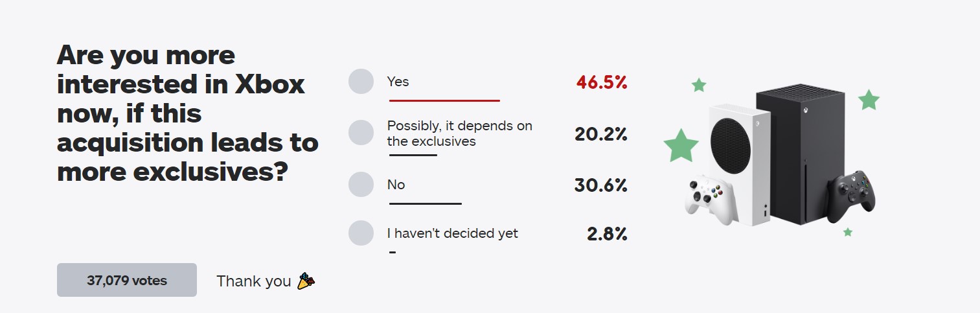Click the poll question heading
The width and height of the screenshot is (980, 313).
point(188,113)
